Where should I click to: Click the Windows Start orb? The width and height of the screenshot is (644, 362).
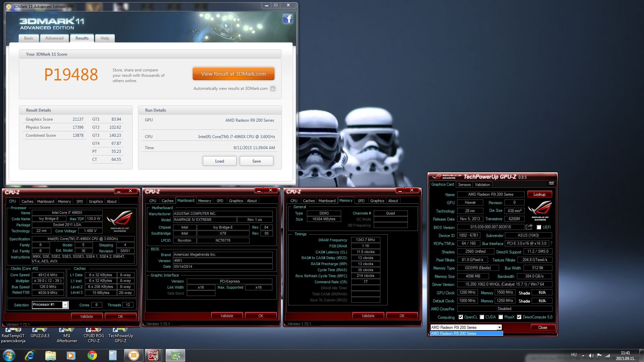tap(9, 355)
